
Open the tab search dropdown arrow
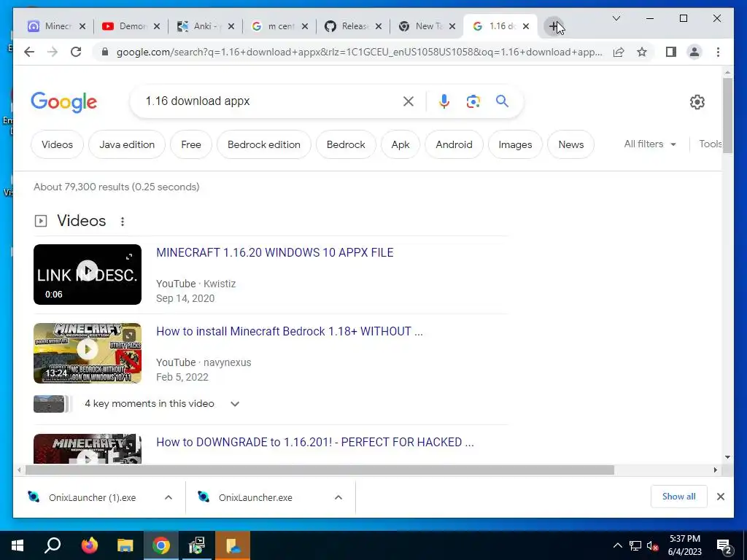(616, 18)
